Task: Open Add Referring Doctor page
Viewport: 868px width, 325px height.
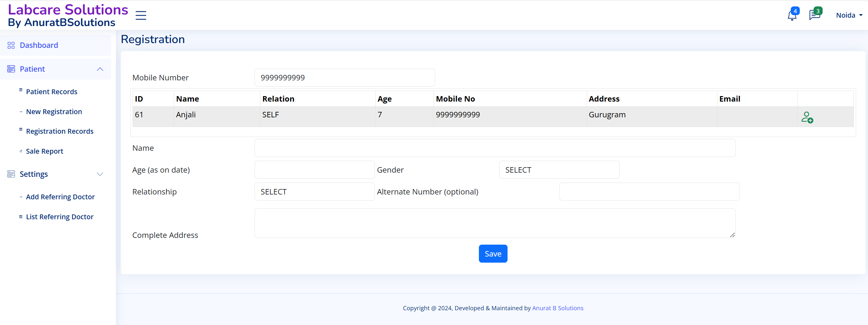Action: tap(60, 197)
